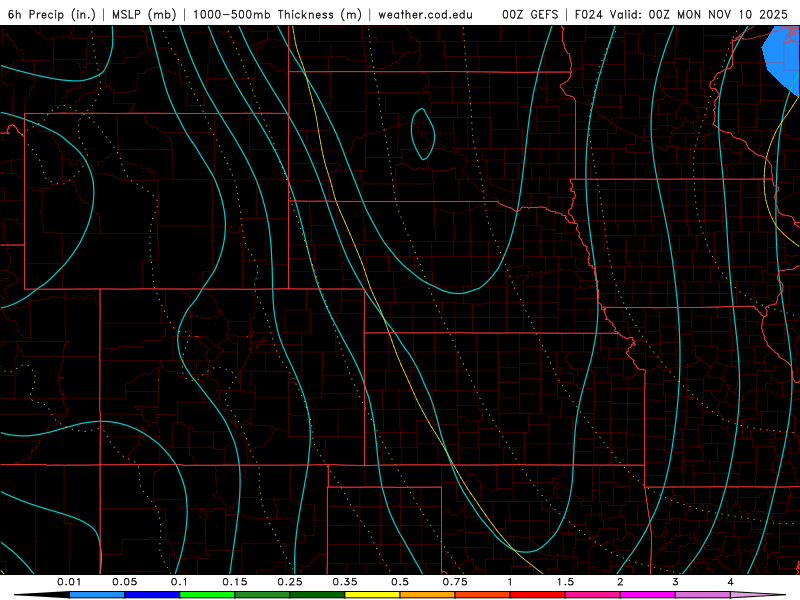Click the legend value 1
This screenshot has height=600, width=800.
coord(510,582)
